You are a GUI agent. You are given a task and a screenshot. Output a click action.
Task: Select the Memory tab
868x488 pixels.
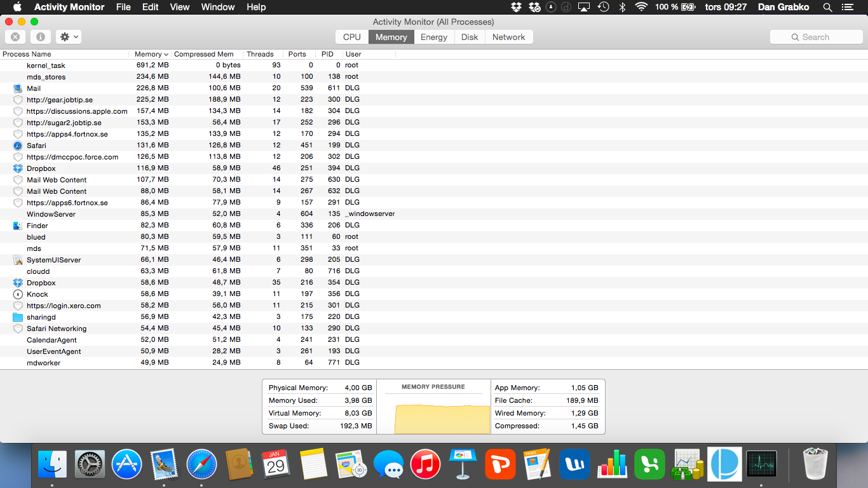click(x=391, y=37)
